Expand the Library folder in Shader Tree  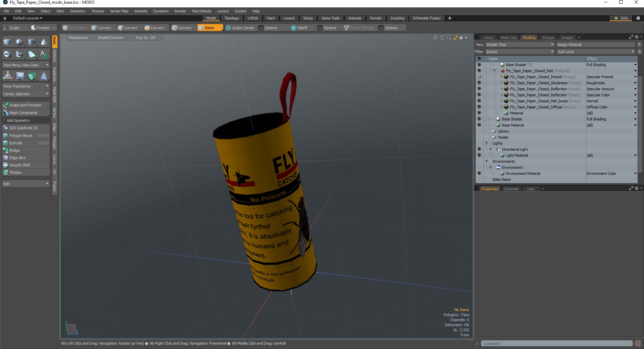pos(494,131)
